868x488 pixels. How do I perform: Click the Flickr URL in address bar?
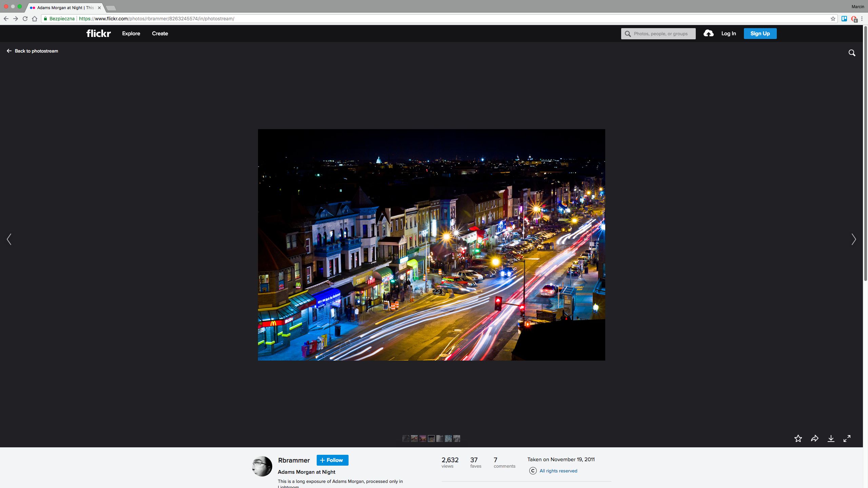(156, 19)
